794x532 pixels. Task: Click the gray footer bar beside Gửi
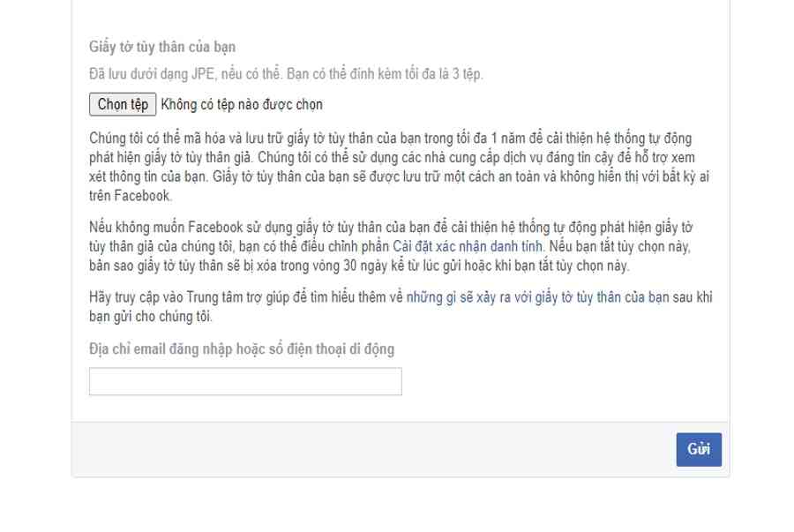pos(374,449)
